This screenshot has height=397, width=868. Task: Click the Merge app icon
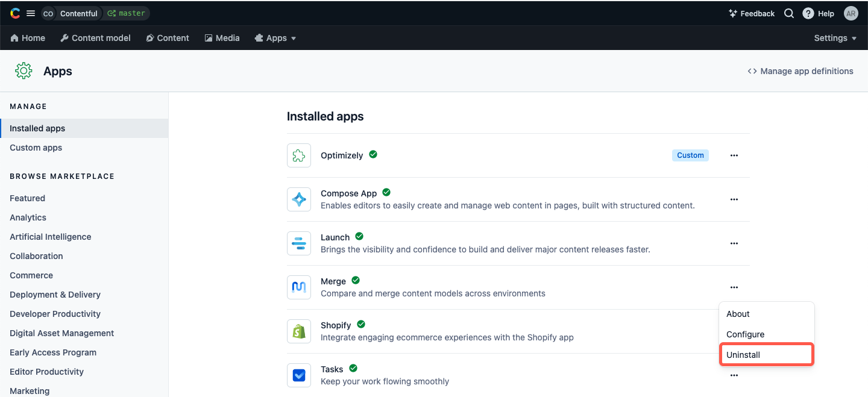point(299,287)
